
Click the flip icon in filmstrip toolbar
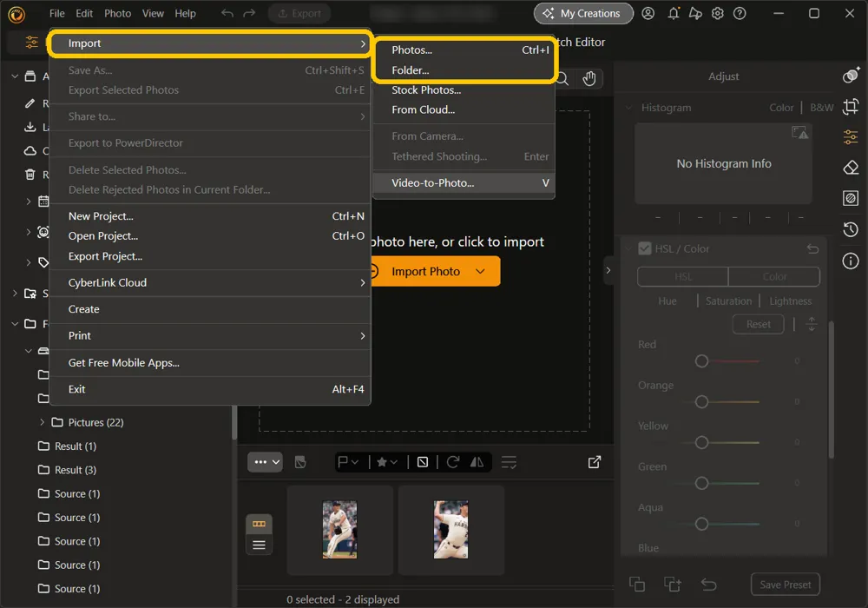pos(477,462)
